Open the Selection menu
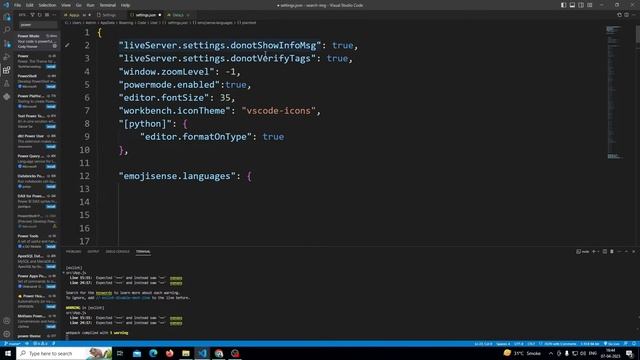Screen dimensions: 640x360 47,5
